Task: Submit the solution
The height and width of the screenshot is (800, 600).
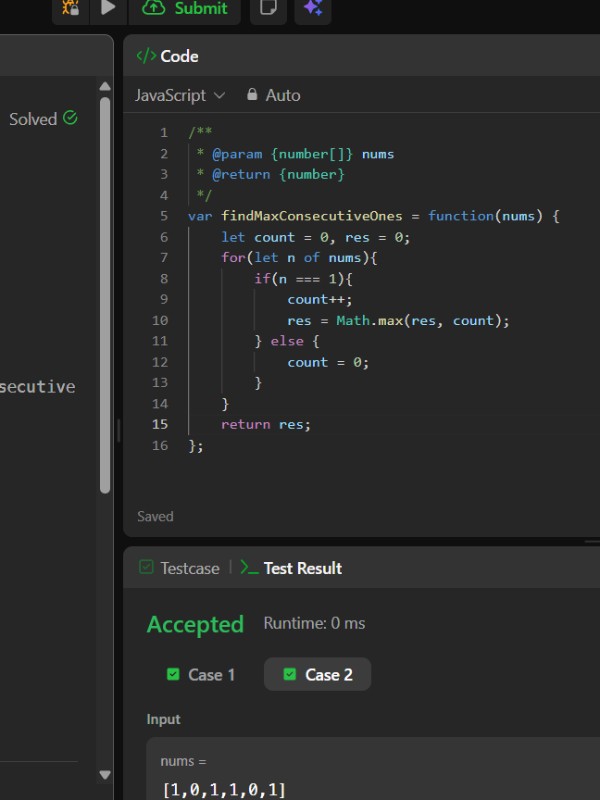Action: (184, 8)
